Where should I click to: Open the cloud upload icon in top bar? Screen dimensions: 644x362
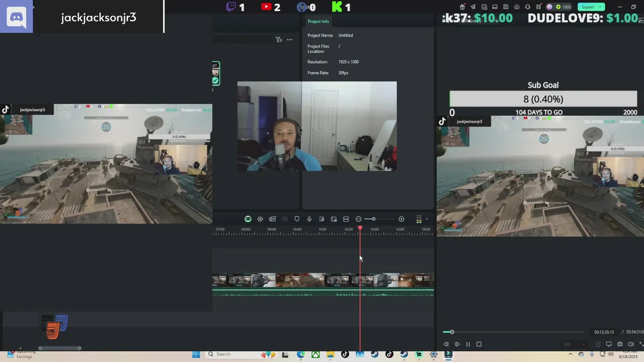[517, 7]
